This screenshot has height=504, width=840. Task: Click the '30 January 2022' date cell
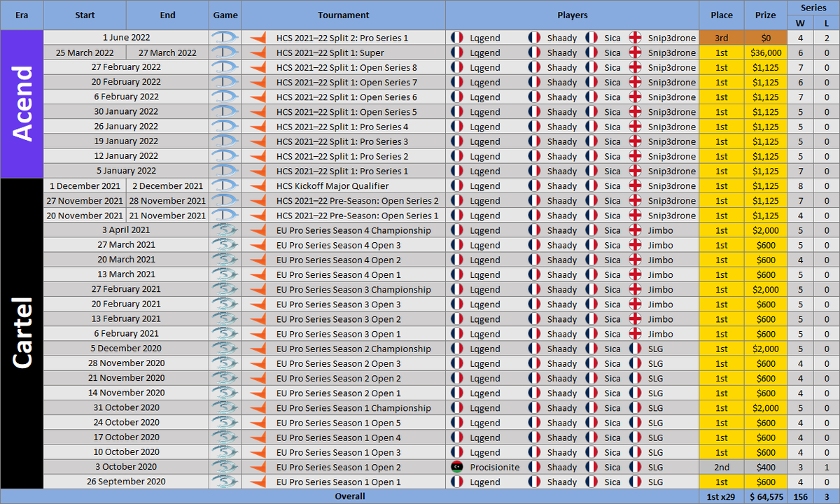[x=126, y=112]
